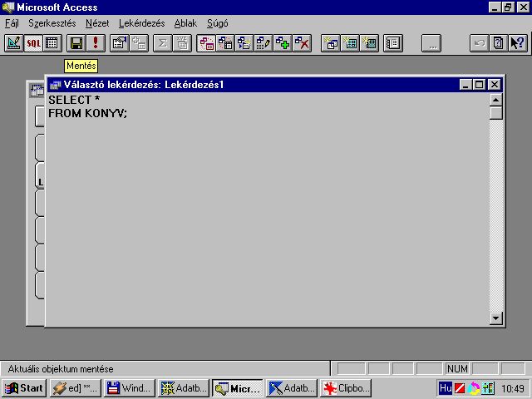Click the tray icon beside the clock
Viewport: 532px width, 399px height.
(x=488, y=388)
